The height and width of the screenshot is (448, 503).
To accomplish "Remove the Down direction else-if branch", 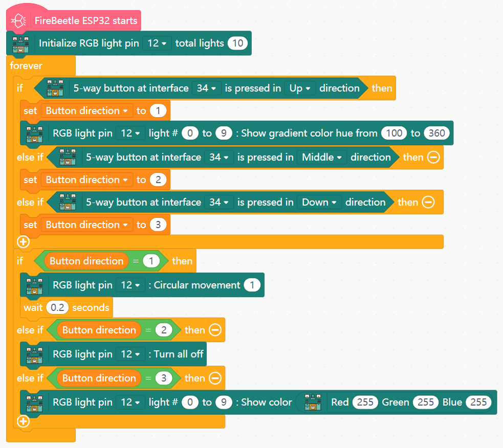I will [428, 202].
